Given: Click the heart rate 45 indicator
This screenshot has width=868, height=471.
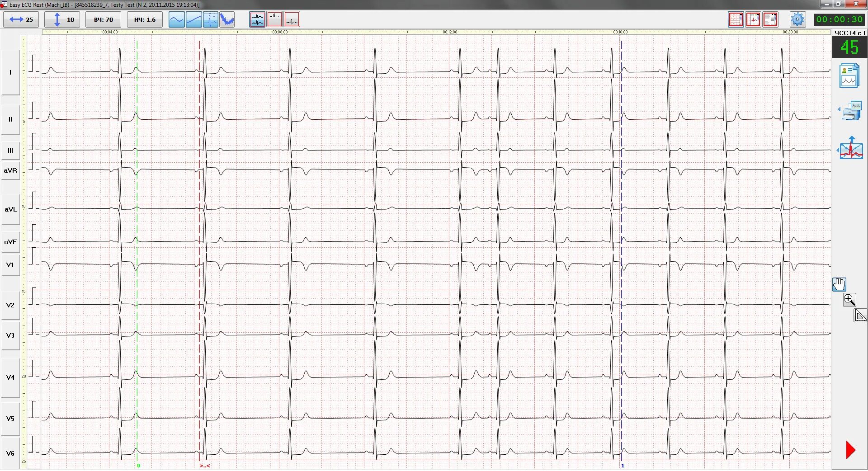Looking at the screenshot, I should [849, 47].
